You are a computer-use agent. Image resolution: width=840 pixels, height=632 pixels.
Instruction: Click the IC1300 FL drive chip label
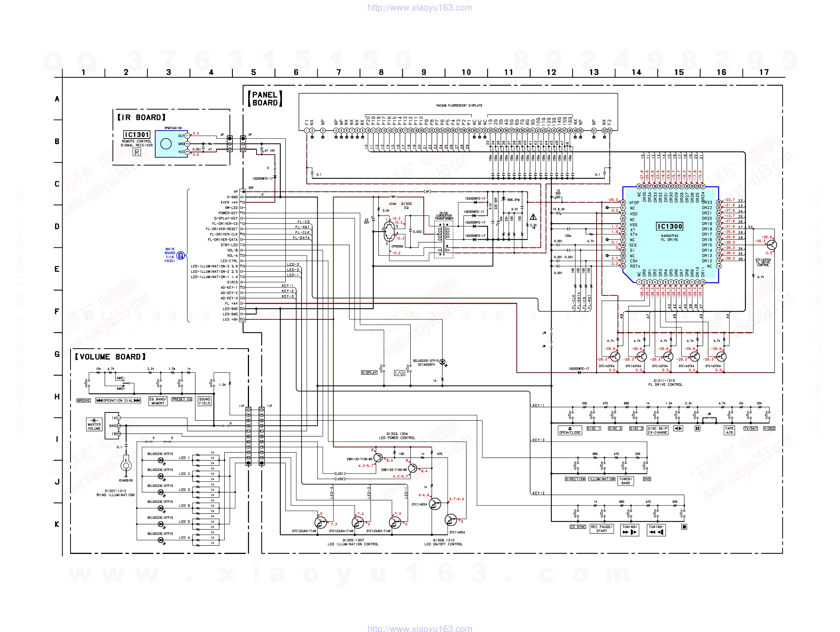click(x=669, y=227)
